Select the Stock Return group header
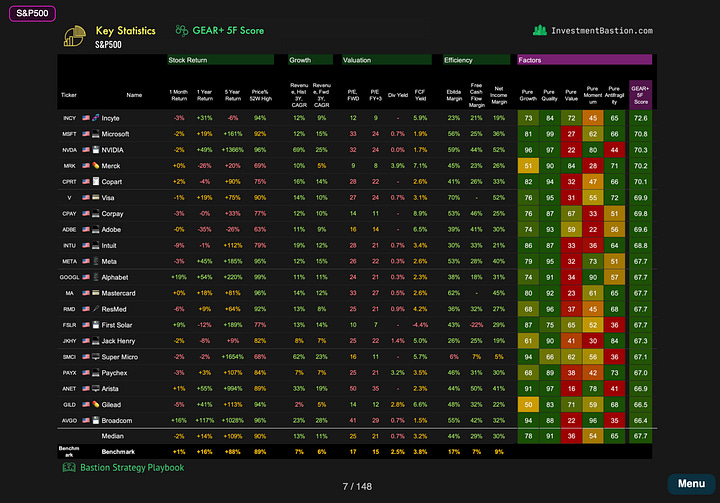This screenshot has width=720, height=503. (220, 60)
